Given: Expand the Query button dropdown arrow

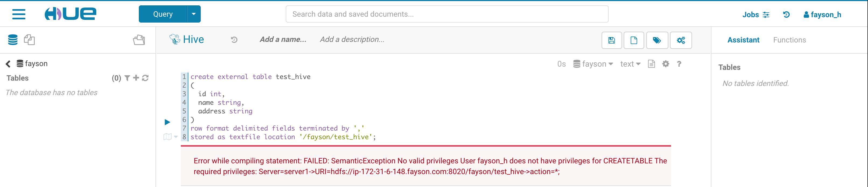Looking at the screenshot, I should (x=194, y=14).
